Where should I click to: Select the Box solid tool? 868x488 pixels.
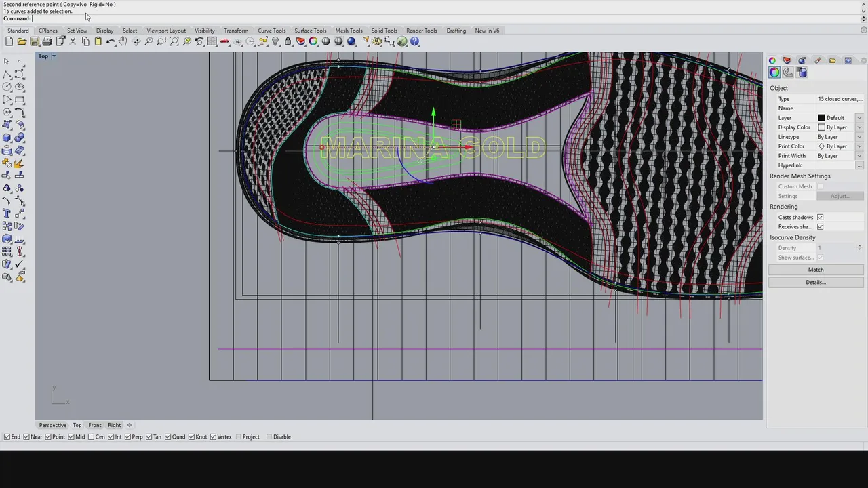(x=7, y=138)
